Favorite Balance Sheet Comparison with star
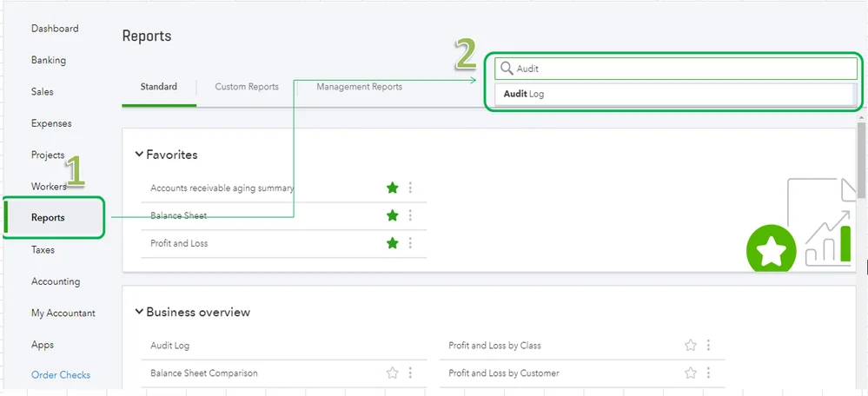The image size is (868, 396). coord(393,373)
